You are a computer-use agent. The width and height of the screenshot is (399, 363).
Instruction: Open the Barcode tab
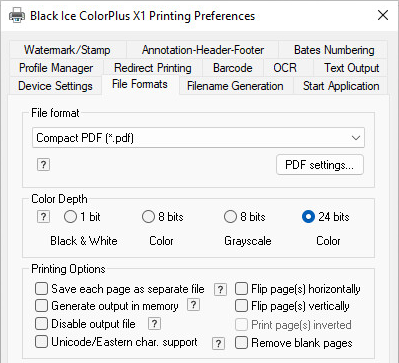233,68
